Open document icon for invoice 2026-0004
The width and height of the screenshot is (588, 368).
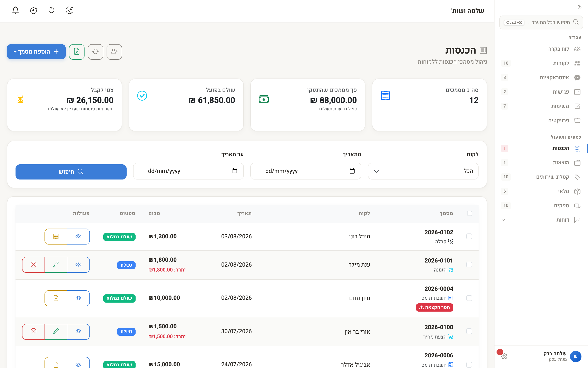pyautogui.click(x=56, y=298)
